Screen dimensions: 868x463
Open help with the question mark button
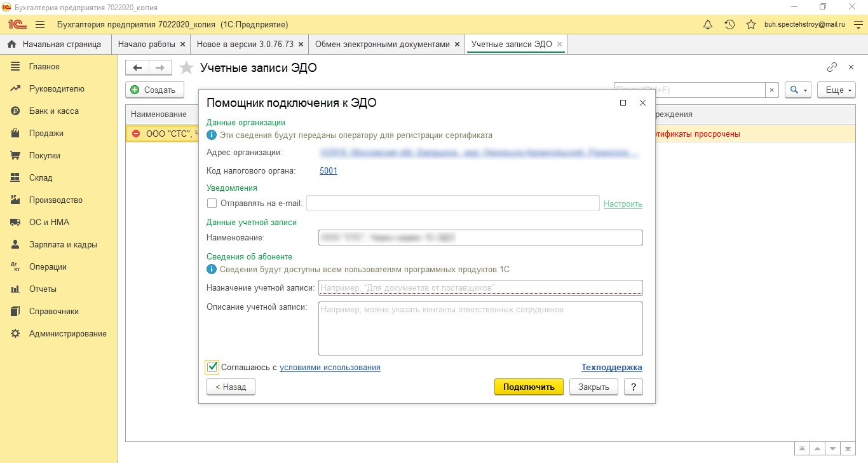(x=634, y=387)
